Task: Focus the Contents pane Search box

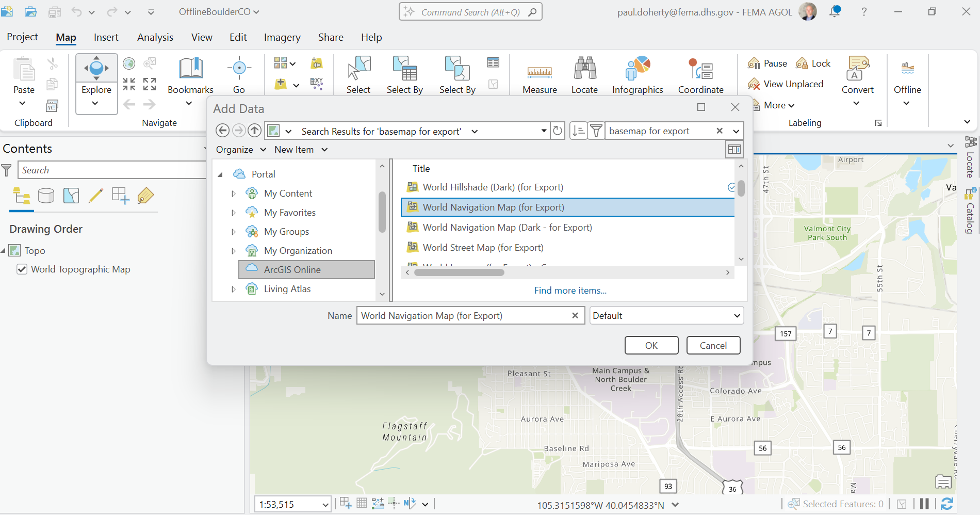Action: 111,170
